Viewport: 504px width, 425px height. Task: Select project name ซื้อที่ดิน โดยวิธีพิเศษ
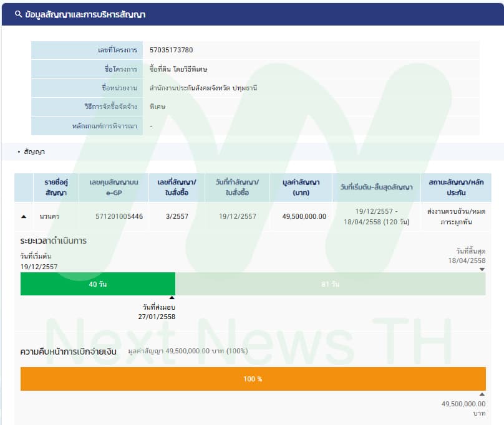178,69
